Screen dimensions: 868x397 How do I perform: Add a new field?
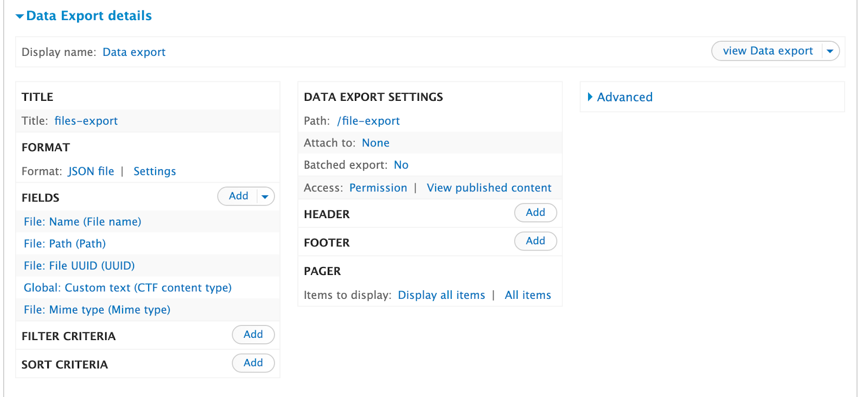pyautogui.click(x=239, y=196)
